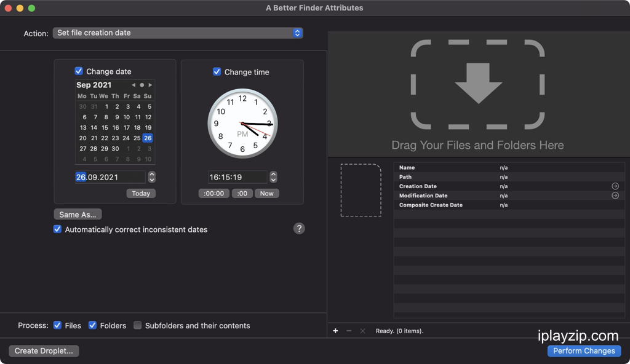Toggle Automatically correct inconsistent dates
The image size is (630, 364).
[x=57, y=229]
